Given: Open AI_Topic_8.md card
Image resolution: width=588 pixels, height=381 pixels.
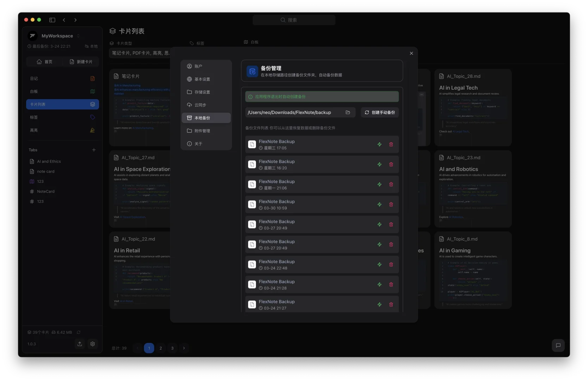Looking at the screenshot, I should tap(473, 270).
